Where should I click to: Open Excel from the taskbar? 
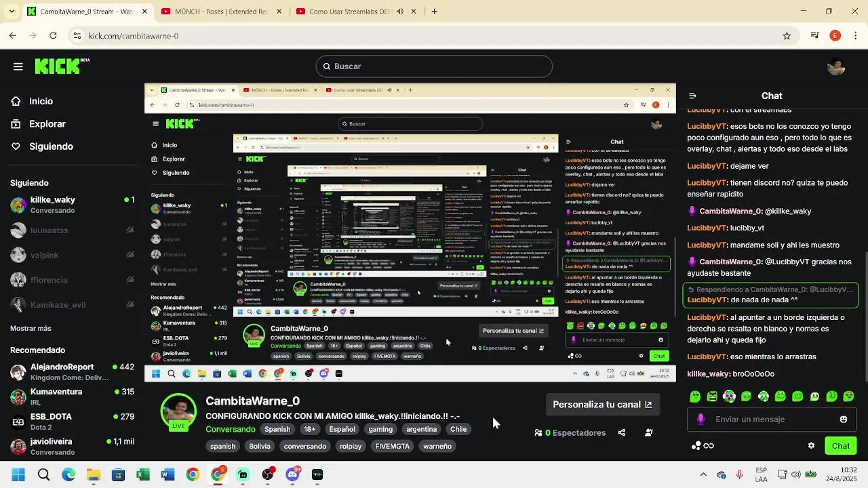pos(143,474)
